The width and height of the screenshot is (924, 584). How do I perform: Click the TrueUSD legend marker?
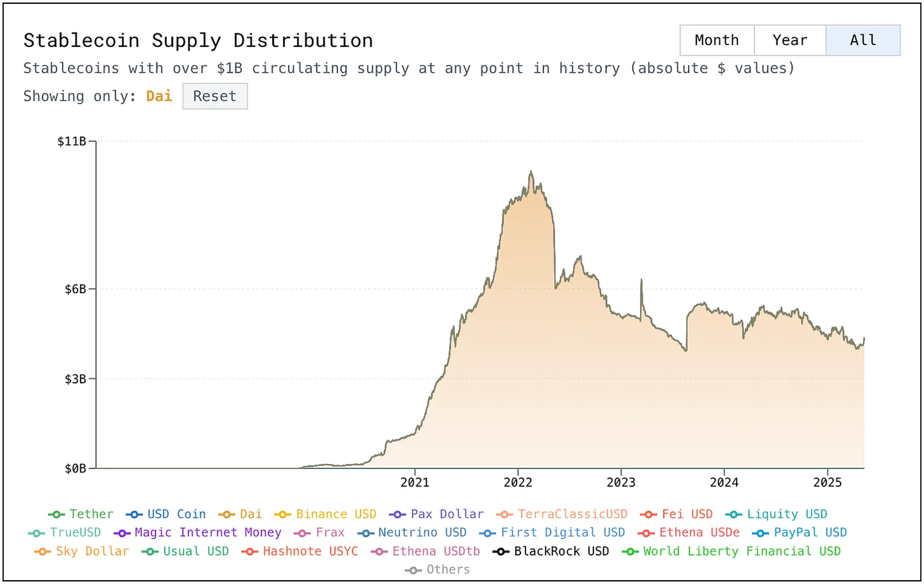pos(37,533)
